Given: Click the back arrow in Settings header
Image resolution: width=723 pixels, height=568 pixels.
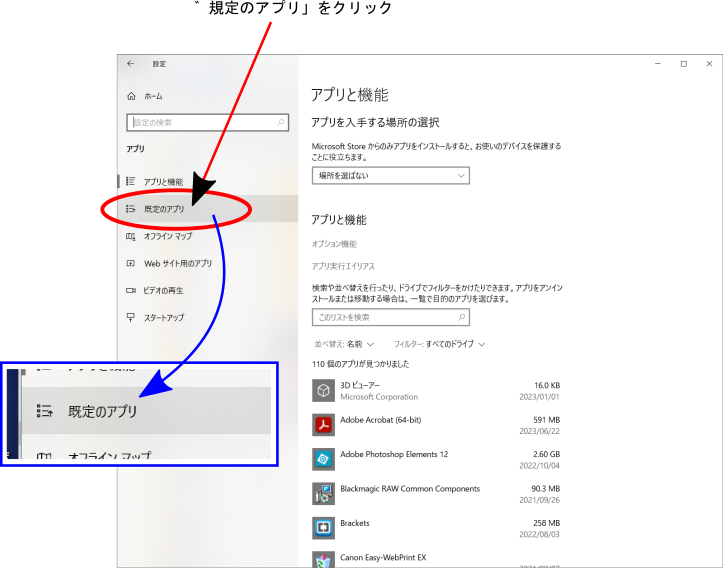Looking at the screenshot, I should click(x=131, y=64).
